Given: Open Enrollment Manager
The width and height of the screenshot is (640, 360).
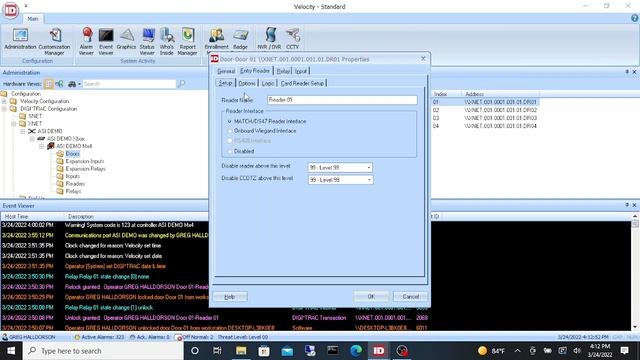Looking at the screenshot, I should [216, 39].
